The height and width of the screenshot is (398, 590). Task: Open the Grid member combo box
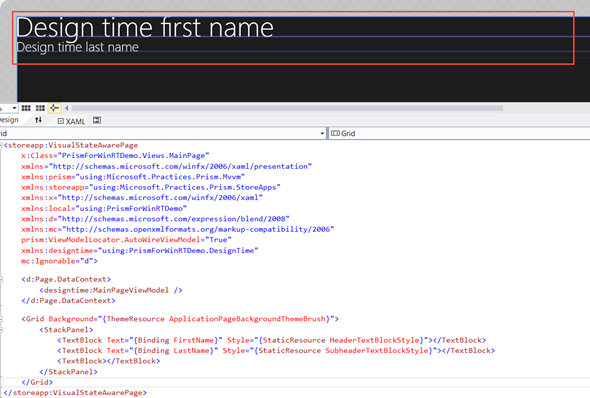tap(459, 134)
